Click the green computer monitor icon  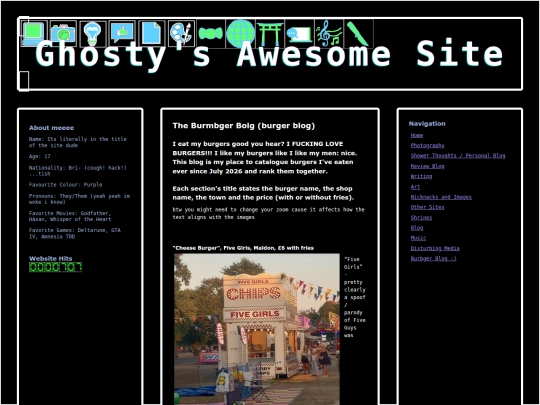[34, 33]
